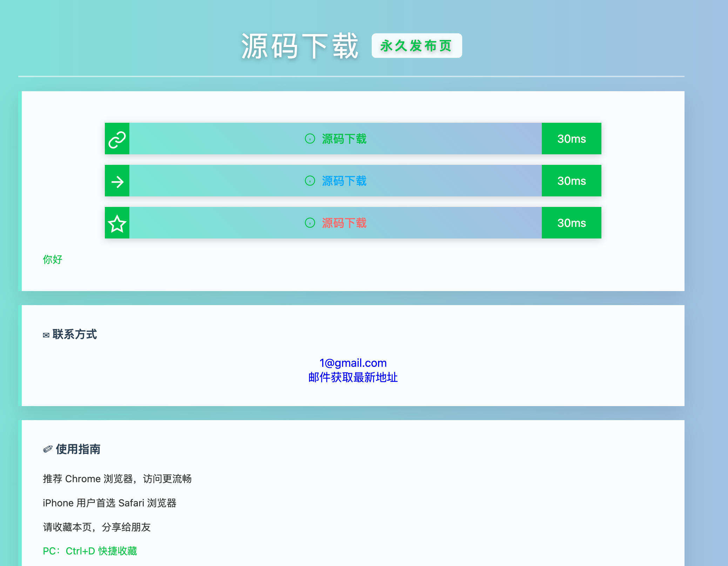Open the 1@gmail.com email link
Screen dimensions: 728x566
(353, 363)
